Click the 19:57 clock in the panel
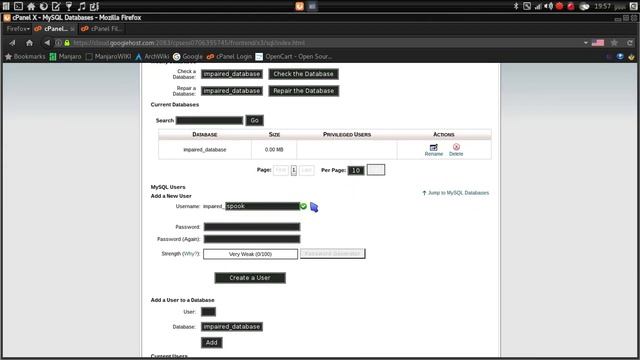The height and width of the screenshot is (360, 640). (602, 6)
